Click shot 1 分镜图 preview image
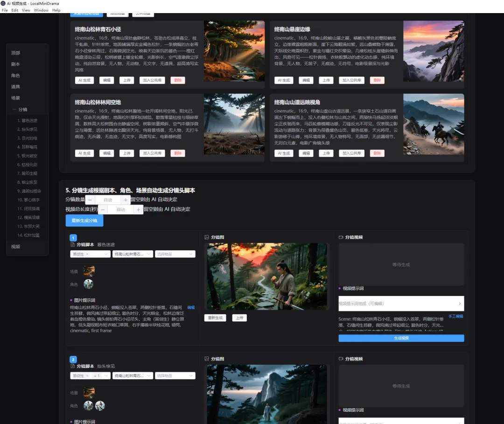Image resolution: width=504 pixels, height=424 pixels. pos(267,276)
